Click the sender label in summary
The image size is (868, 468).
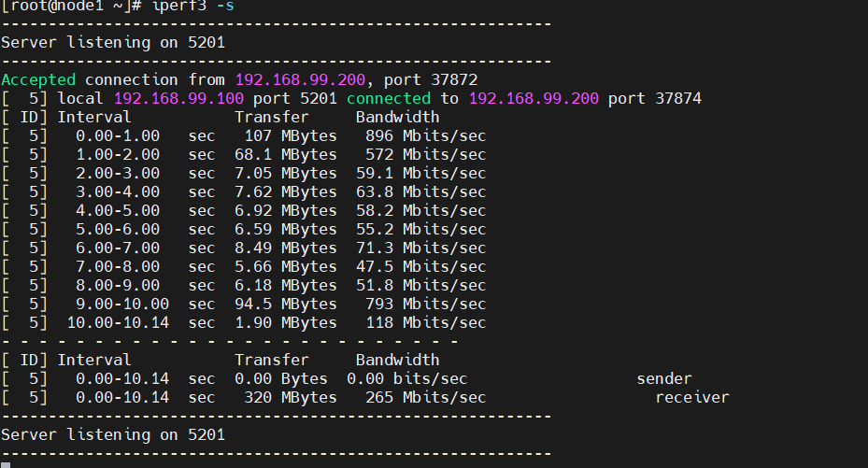coord(664,379)
